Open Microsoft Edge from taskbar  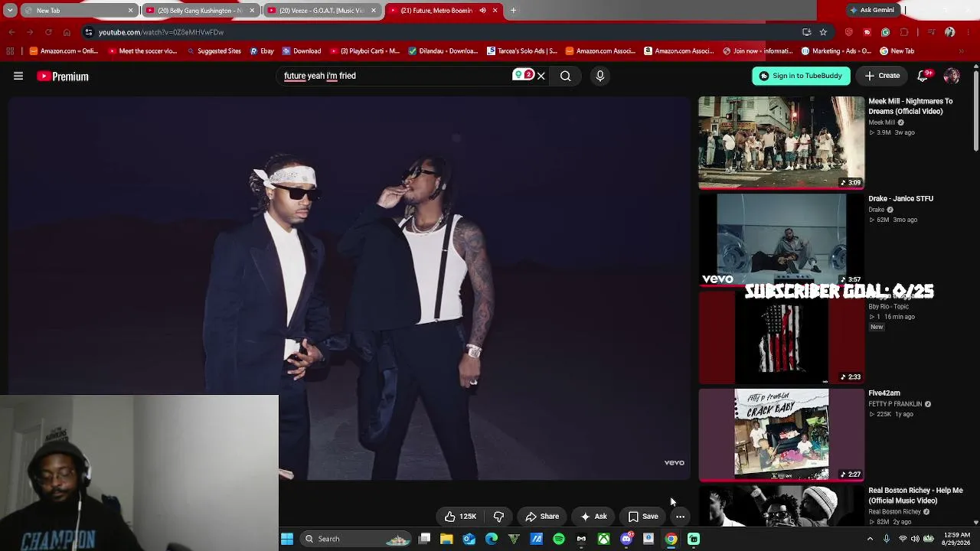pos(492,539)
